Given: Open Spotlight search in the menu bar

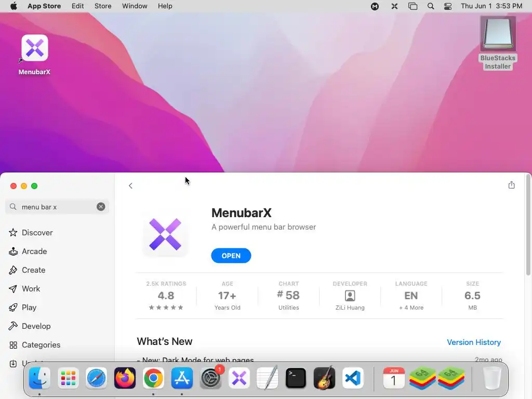Looking at the screenshot, I should (x=431, y=6).
